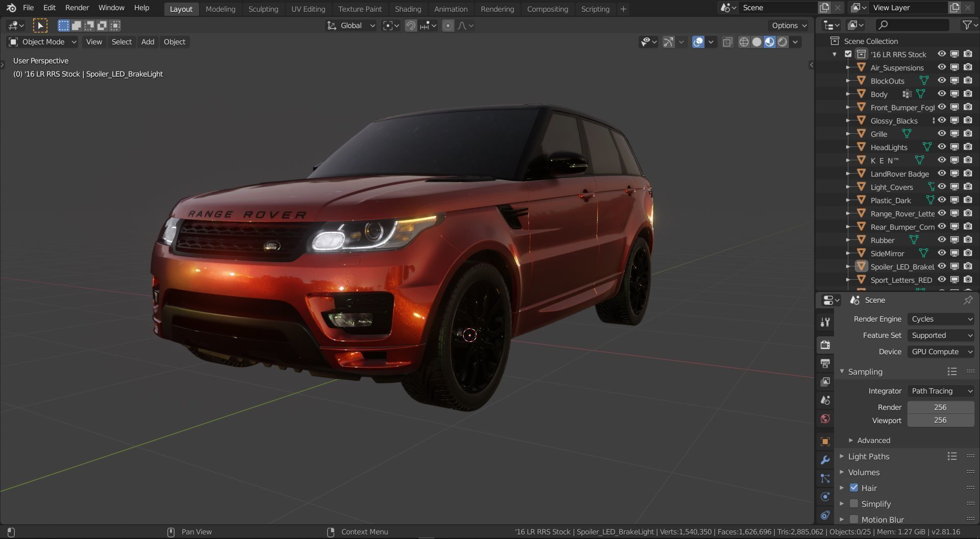
Task: Collapse the Sampling panel
Action: click(x=865, y=372)
